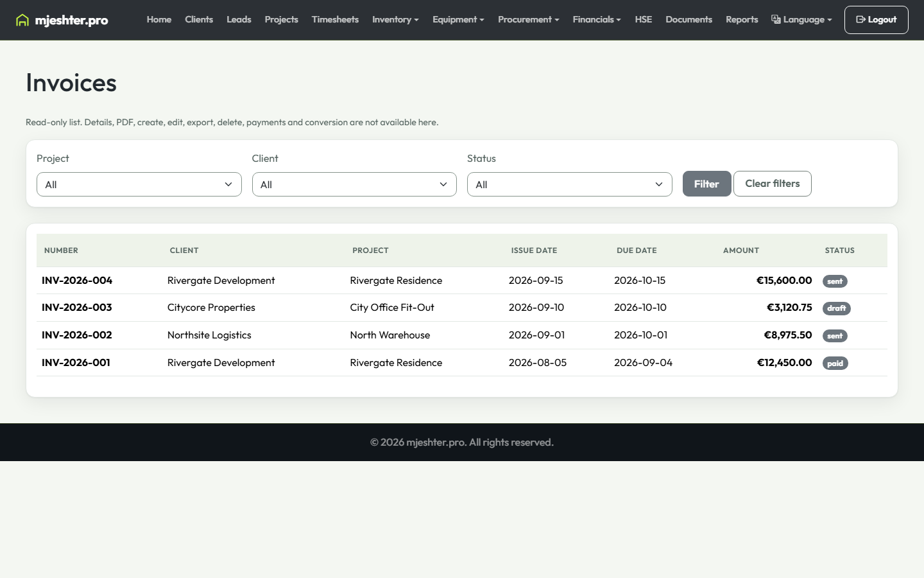This screenshot has height=578, width=924.
Task: Click the read-only list notice text
Action: 232,122
